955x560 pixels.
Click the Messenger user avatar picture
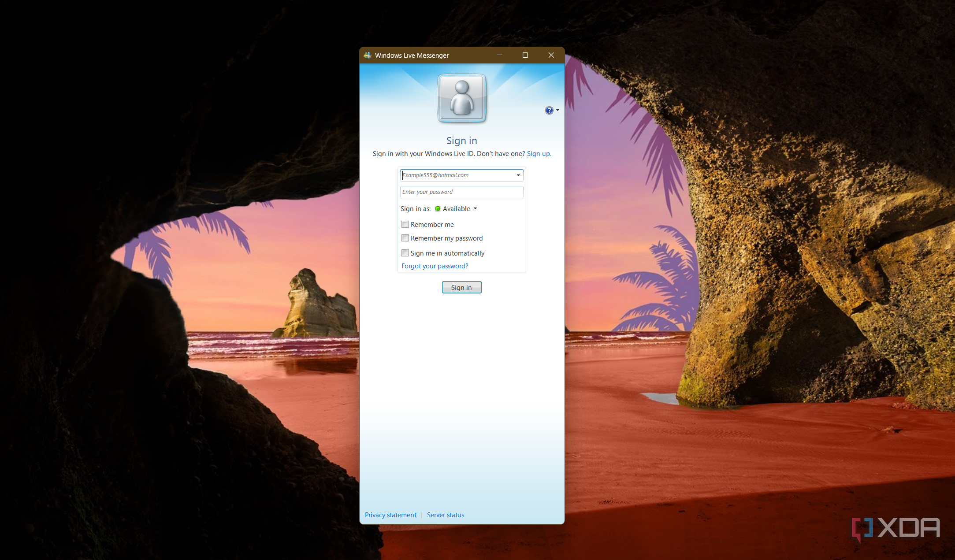[461, 98]
